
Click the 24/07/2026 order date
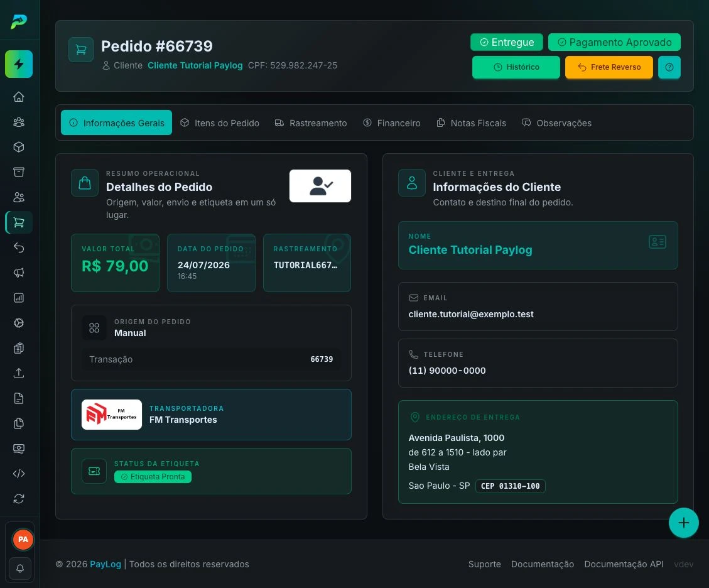click(203, 265)
